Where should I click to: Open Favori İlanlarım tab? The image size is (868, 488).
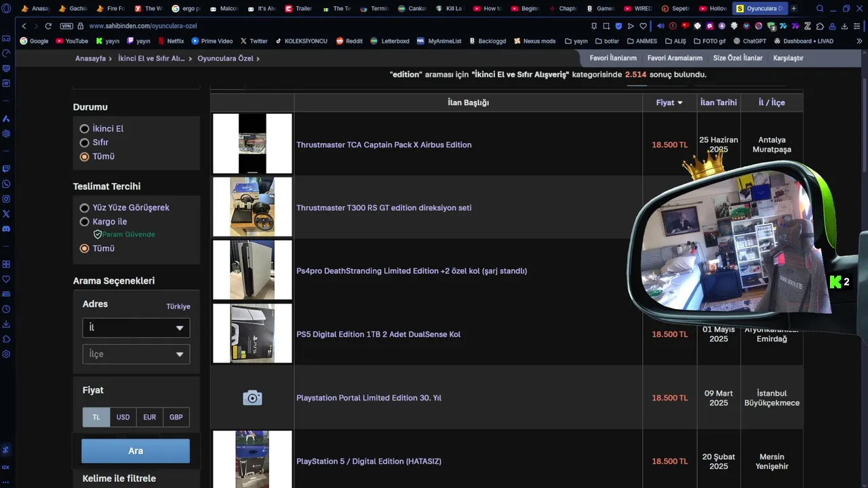(x=613, y=58)
